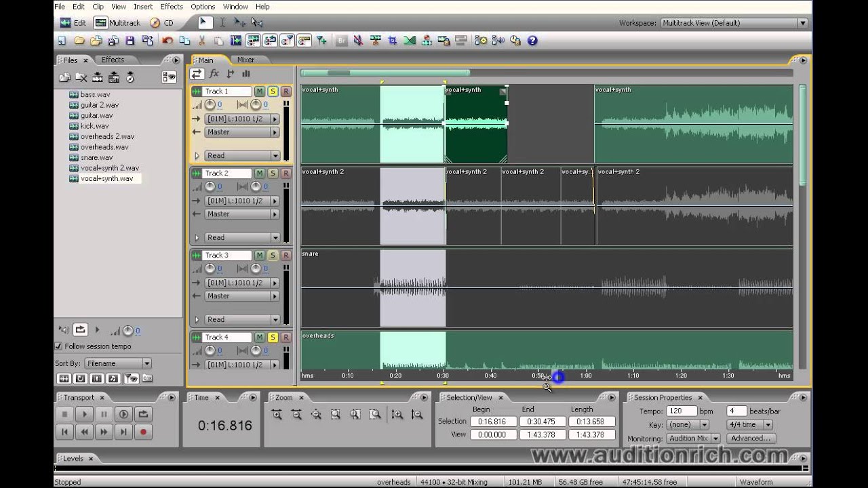This screenshot has height=488, width=868.
Task: Open the 4/4 time dropdown
Action: point(749,424)
